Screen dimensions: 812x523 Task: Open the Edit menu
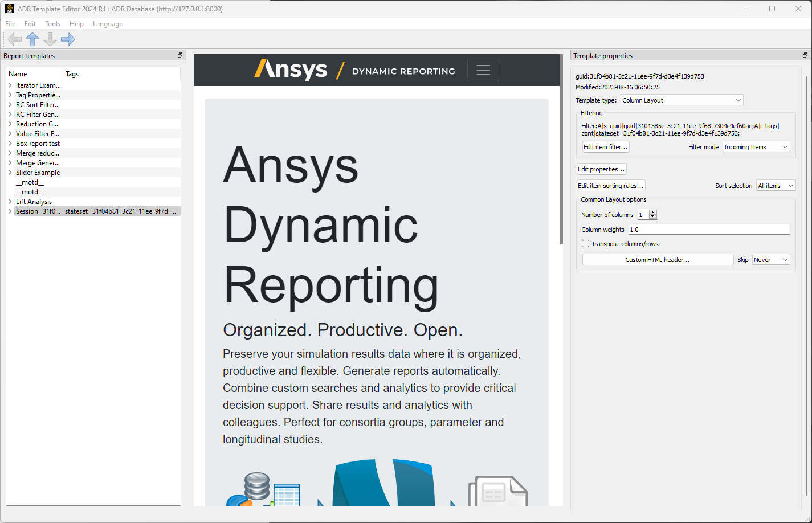(x=30, y=24)
